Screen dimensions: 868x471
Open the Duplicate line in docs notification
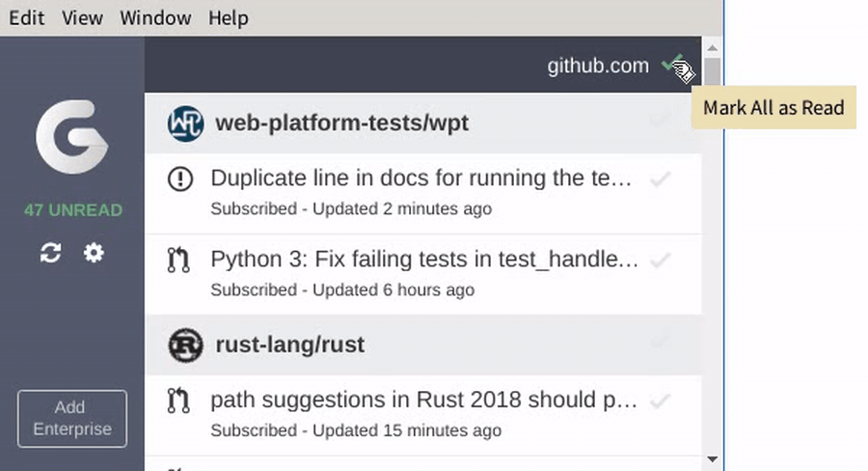coord(422,194)
